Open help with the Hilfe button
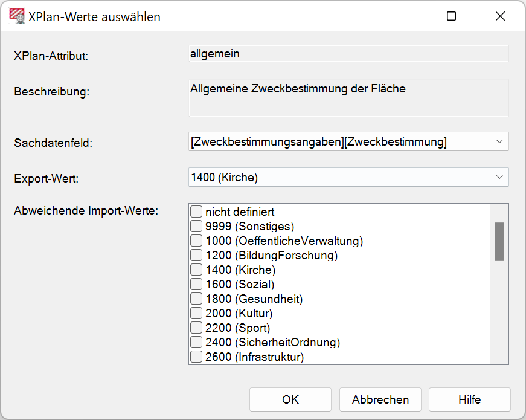The height and width of the screenshot is (420, 526). tap(469, 399)
